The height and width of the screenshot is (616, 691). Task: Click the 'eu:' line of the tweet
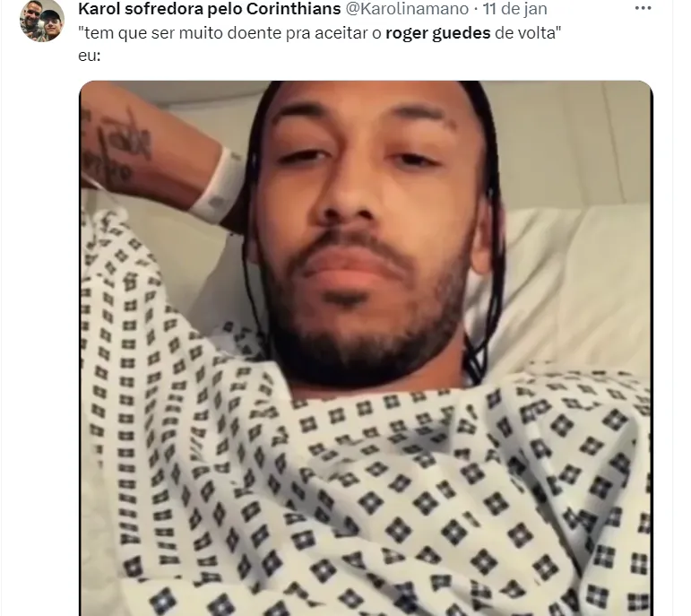tap(90, 56)
